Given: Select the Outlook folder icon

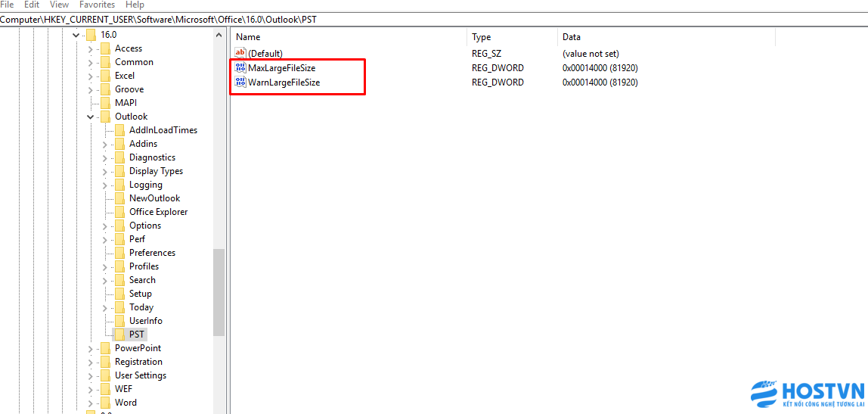Looking at the screenshot, I should click(x=105, y=117).
